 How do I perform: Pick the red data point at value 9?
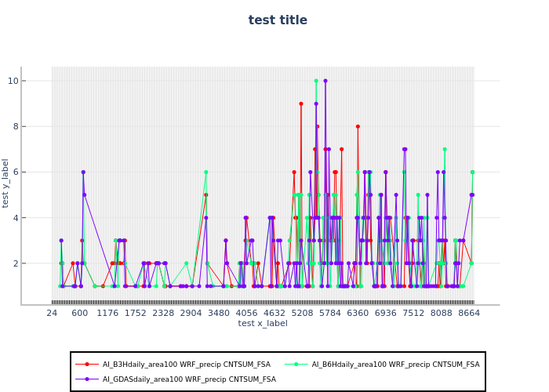(300, 103)
